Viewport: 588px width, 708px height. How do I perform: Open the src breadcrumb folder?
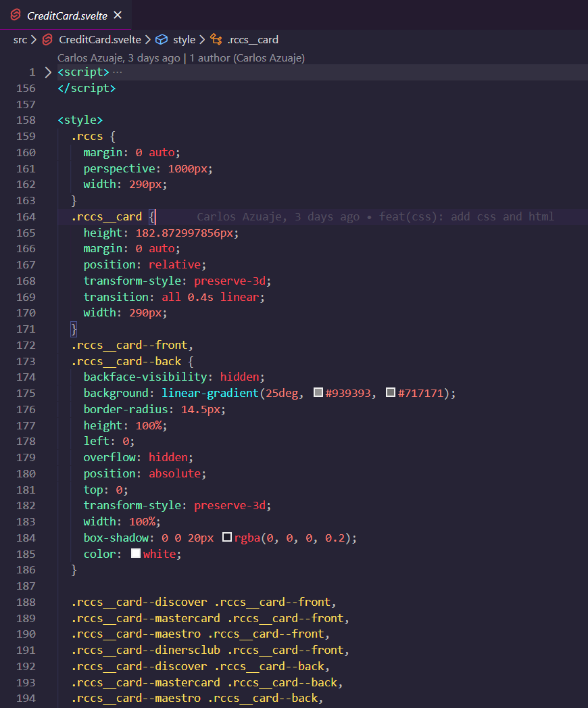(20, 40)
